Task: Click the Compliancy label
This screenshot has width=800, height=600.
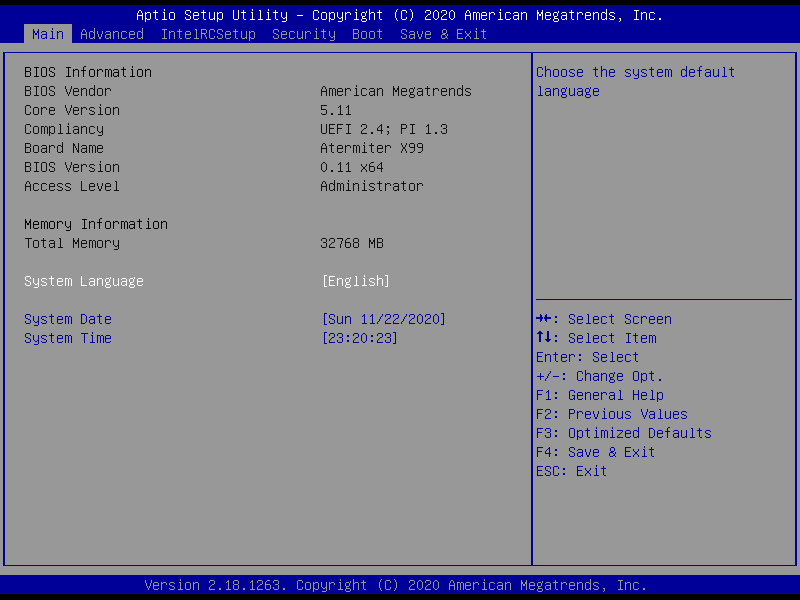Action: click(64, 129)
